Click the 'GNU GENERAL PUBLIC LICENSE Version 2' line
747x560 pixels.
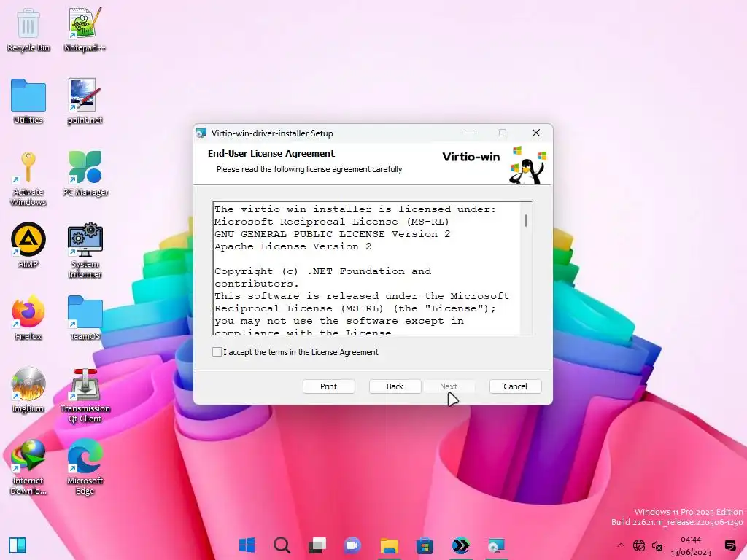(333, 234)
